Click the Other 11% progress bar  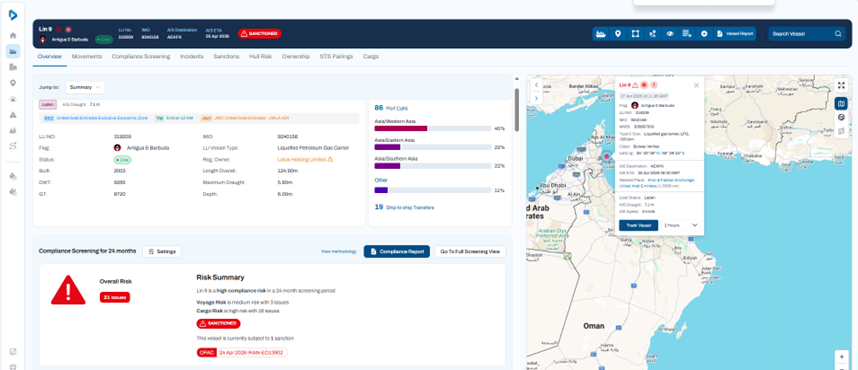(432, 190)
